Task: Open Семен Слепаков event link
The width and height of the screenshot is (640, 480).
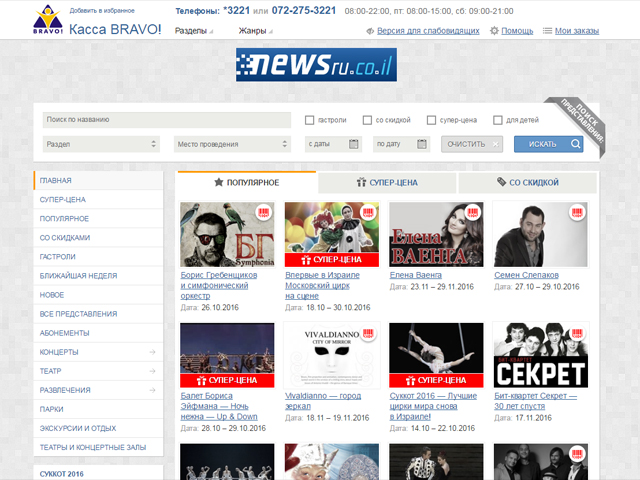Action: coord(527,275)
